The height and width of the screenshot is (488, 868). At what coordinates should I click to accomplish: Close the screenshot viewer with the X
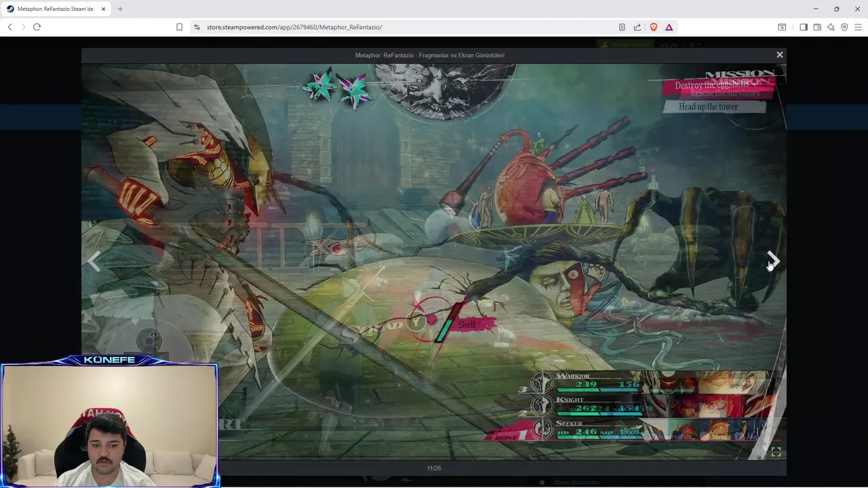point(779,55)
